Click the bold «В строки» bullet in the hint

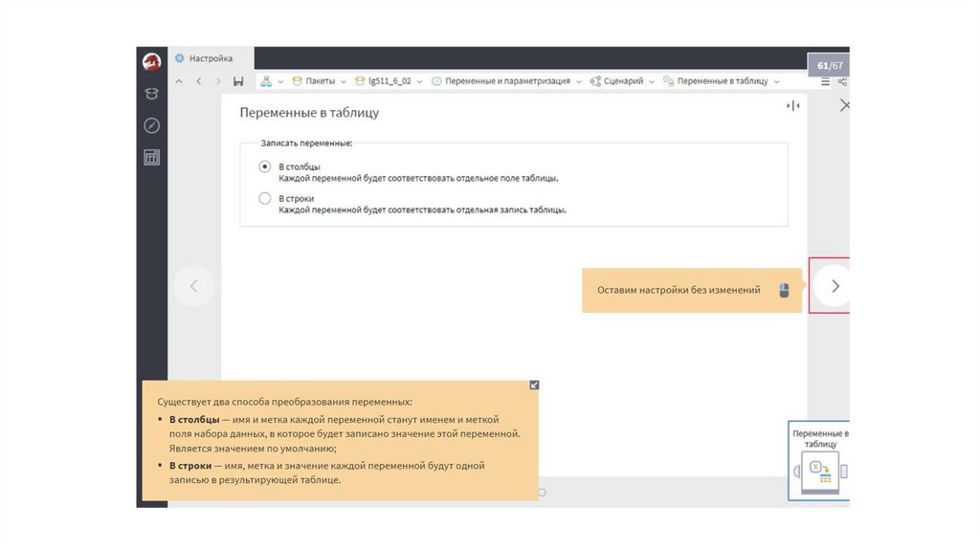[x=190, y=465]
